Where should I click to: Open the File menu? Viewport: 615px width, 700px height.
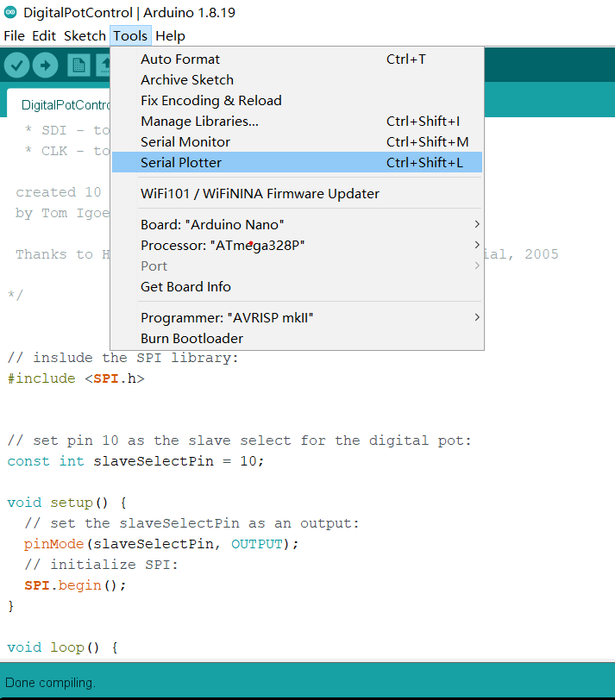(x=14, y=36)
